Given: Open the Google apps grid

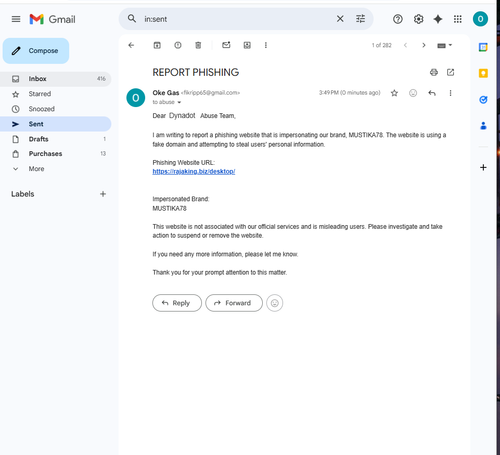Looking at the screenshot, I should click(458, 19).
